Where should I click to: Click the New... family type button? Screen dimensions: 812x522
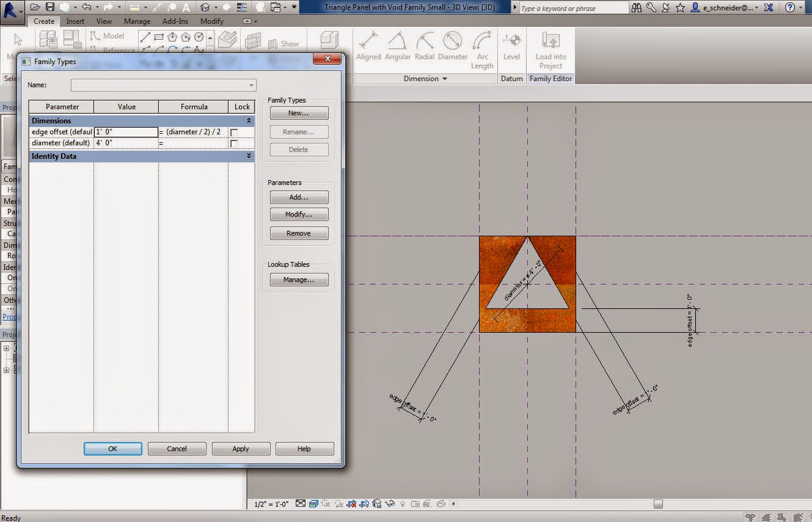pos(299,113)
